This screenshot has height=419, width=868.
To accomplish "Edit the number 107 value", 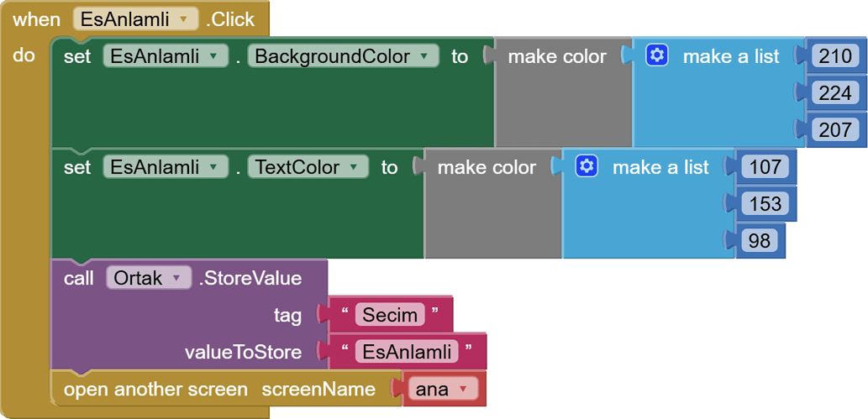I will (x=765, y=167).
